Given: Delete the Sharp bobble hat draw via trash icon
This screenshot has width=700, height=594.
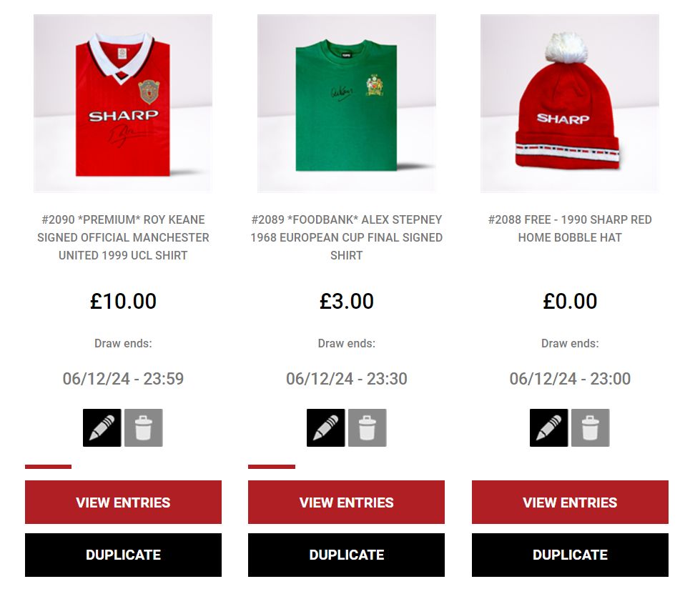Looking at the screenshot, I should (x=590, y=427).
